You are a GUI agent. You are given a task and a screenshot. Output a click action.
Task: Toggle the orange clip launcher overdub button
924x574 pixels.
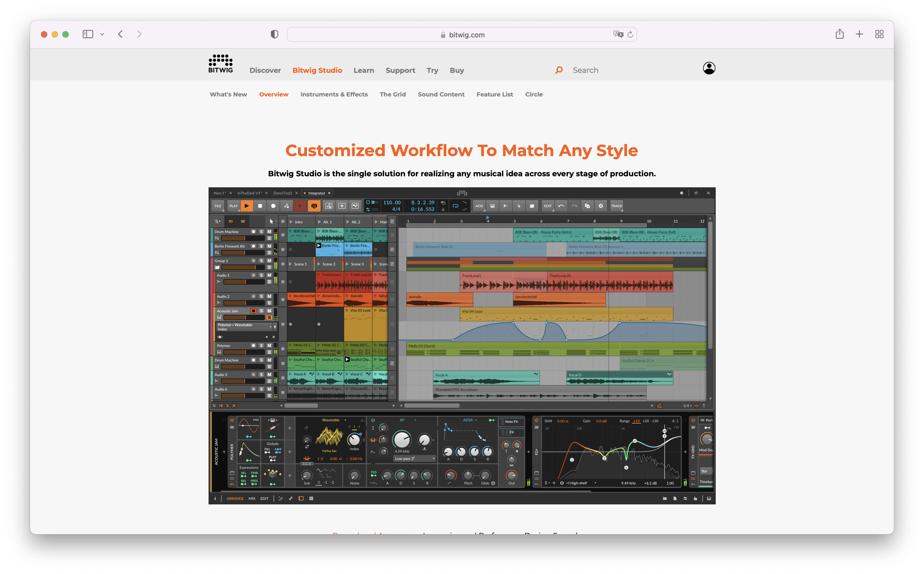tap(314, 206)
